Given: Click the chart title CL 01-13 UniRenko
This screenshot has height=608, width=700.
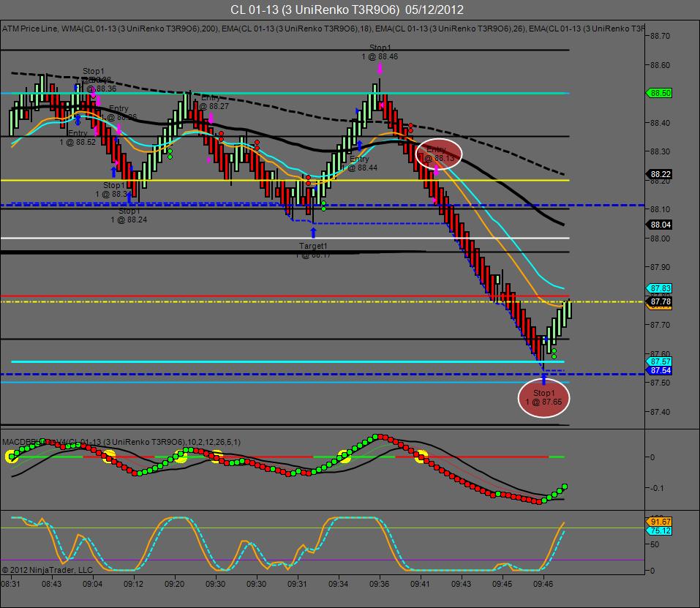Looking at the screenshot, I should point(347,10).
